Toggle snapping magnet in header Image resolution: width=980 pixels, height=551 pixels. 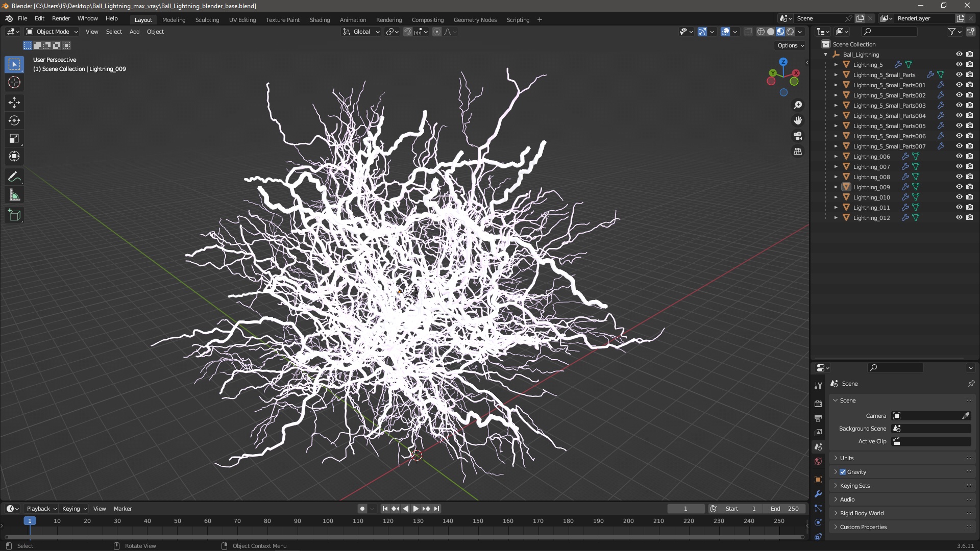408,32
